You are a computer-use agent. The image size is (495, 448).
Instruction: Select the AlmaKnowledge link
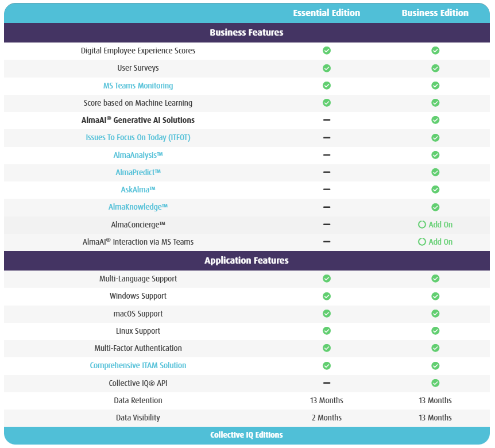pyautogui.click(x=138, y=207)
